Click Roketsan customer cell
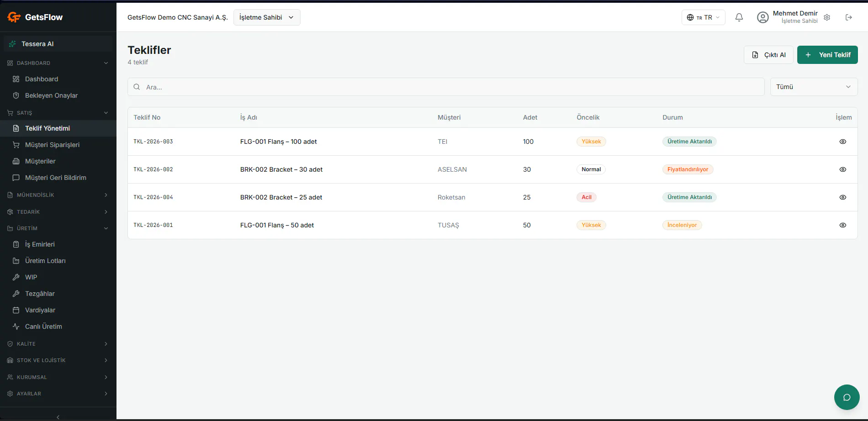The image size is (868, 421). pos(451,197)
